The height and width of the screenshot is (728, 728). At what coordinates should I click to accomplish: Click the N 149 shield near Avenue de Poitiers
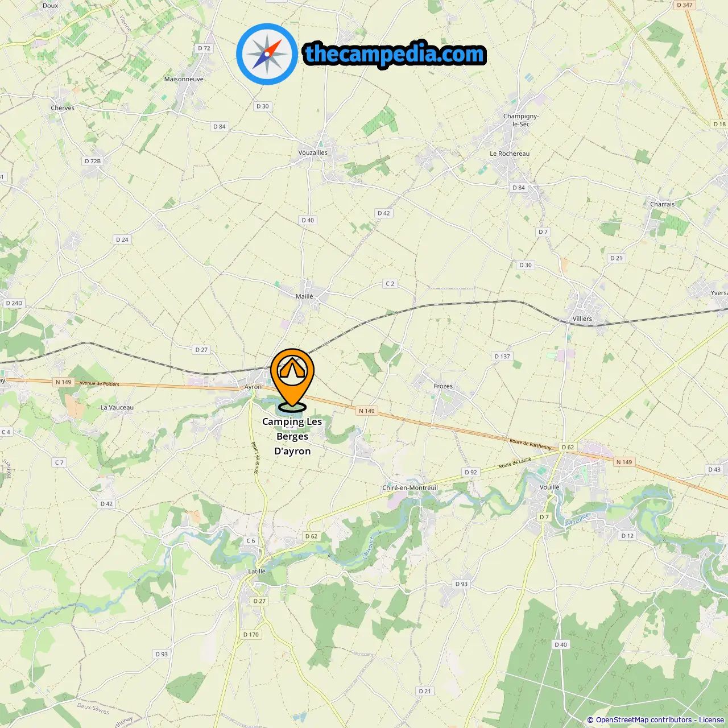tap(64, 382)
